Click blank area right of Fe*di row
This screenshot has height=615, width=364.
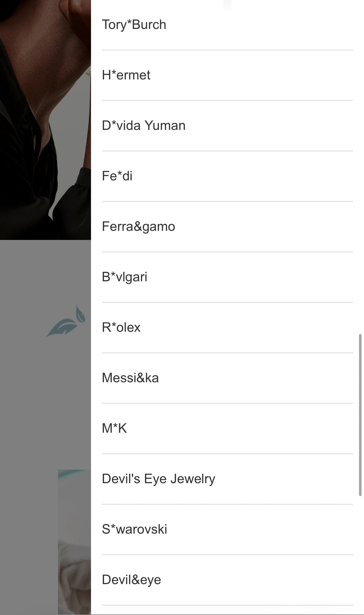coord(243,176)
